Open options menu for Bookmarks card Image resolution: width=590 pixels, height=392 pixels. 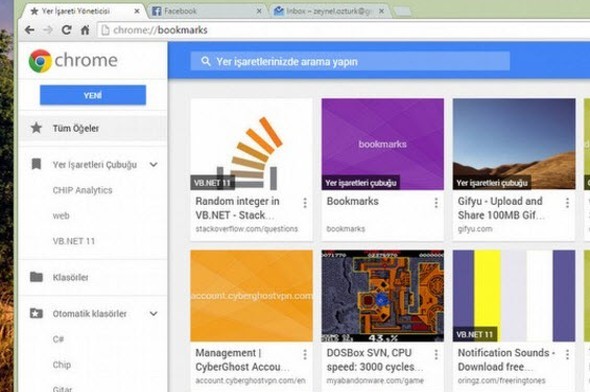[436, 203]
